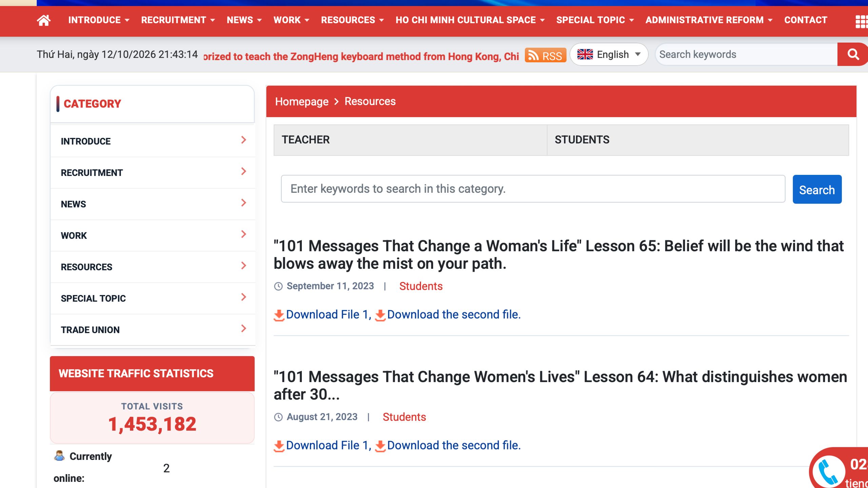Open RESOURCES category in sidebar
The width and height of the screenshot is (868, 488).
153,267
